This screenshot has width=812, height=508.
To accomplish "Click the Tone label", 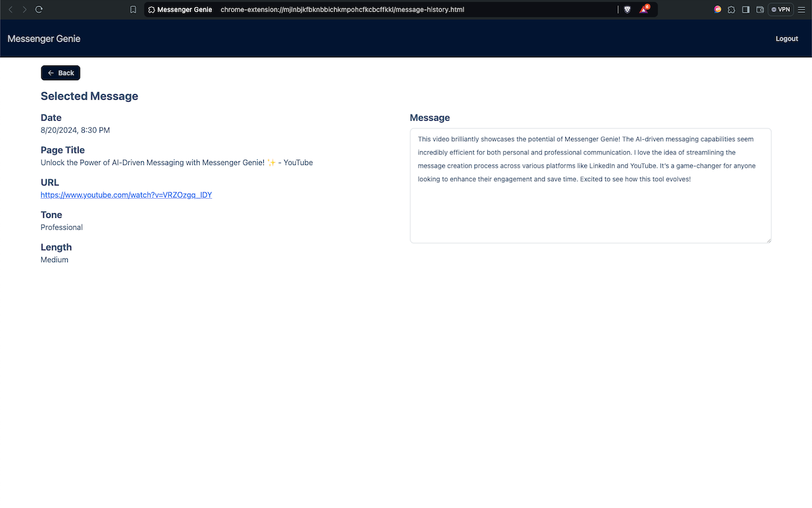I will click(x=51, y=215).
